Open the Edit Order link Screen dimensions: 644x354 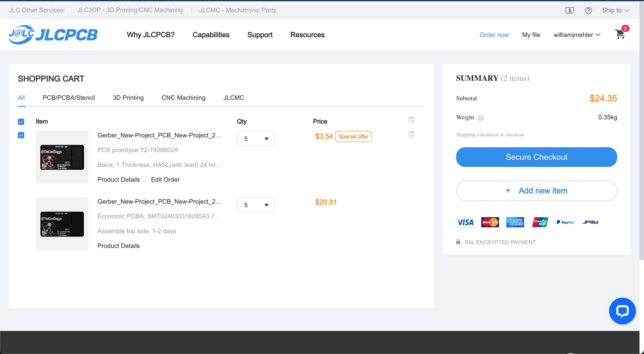[x=165, y=179]
